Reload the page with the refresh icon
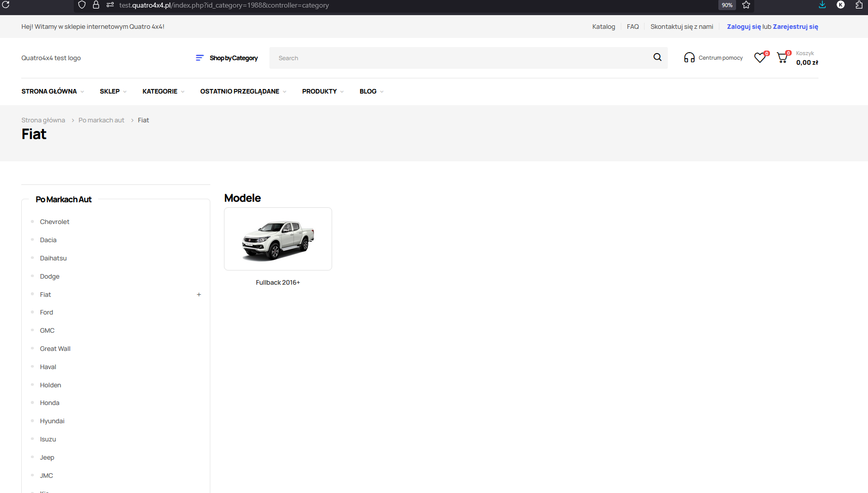The width and height of the screenshot is (868, 493). (x=6, y=5)
